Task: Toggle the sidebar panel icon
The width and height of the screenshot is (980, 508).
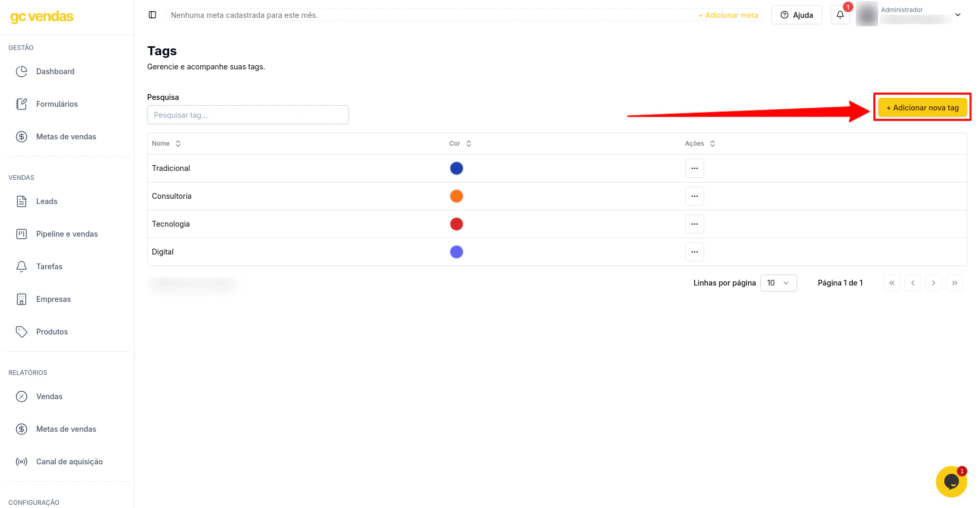Action: point(152,15)
